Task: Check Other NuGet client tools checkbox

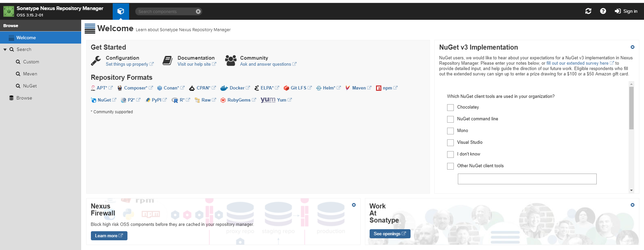Action: pyautogui.click(x=450, y=166)
